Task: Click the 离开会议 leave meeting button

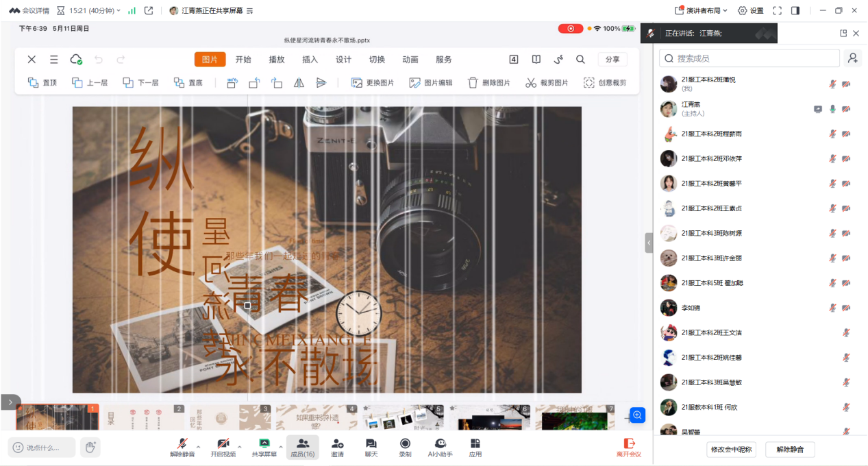Action: tap(628, 447)
